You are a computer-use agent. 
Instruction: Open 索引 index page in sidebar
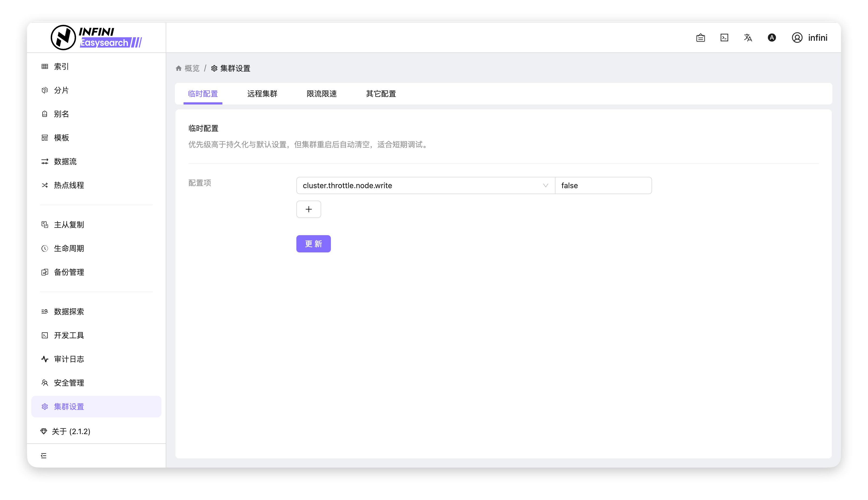tap(61, 67)
